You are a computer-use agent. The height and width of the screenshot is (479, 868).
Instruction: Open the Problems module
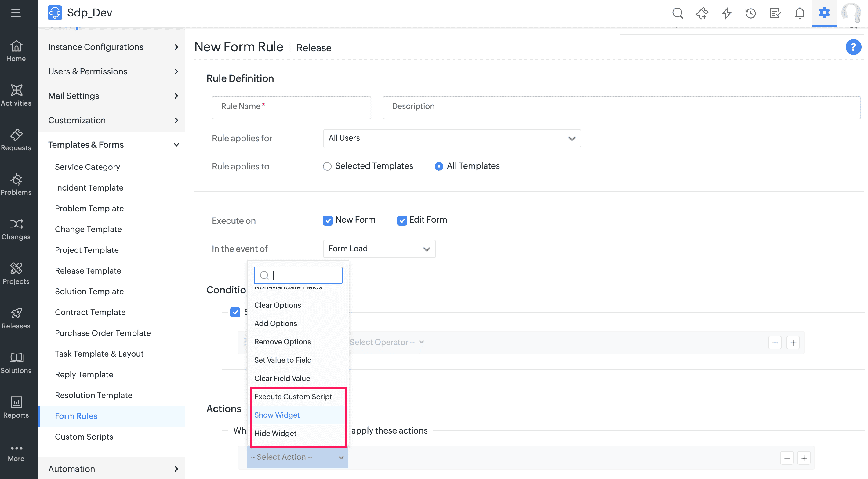(16, 185)
